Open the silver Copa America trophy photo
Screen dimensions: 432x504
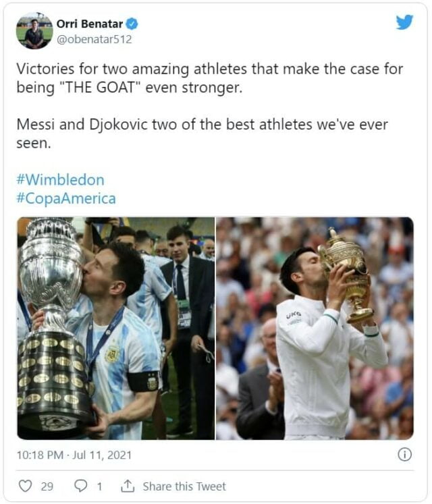(x=115, y=328)
